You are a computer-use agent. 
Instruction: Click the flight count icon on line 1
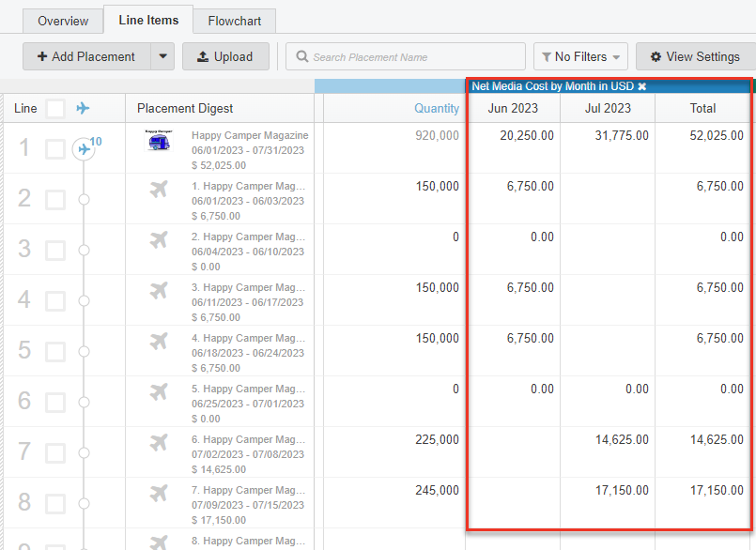pyautogui.click(x=85, y=148)
